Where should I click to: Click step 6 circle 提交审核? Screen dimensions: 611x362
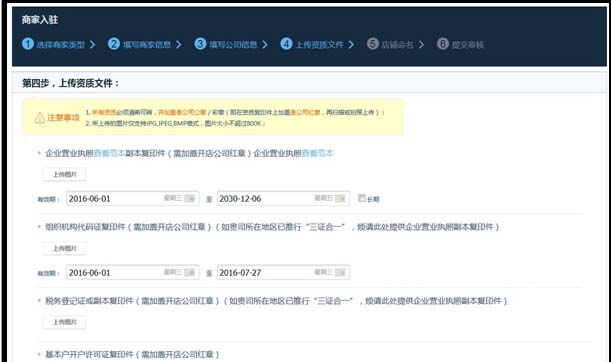pyautogui.click(x=443, y=44)
